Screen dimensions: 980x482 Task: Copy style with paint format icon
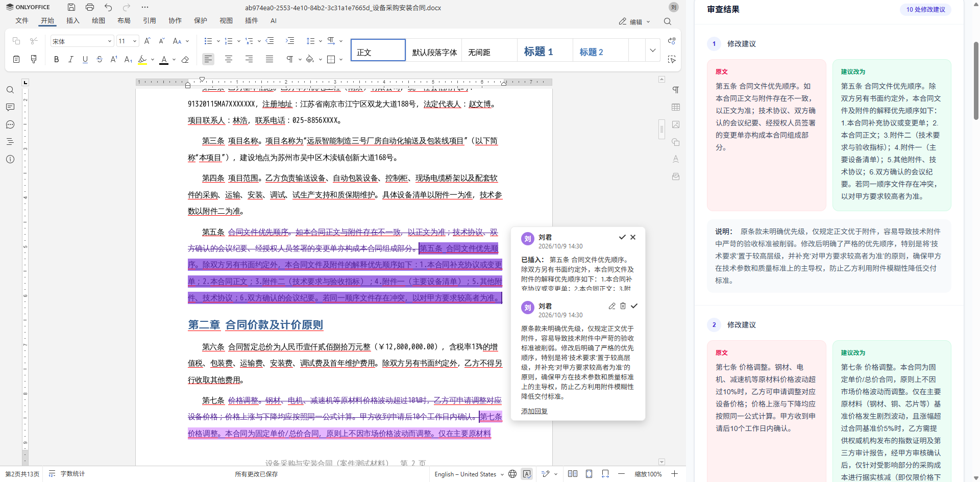[x=34, y=59]
